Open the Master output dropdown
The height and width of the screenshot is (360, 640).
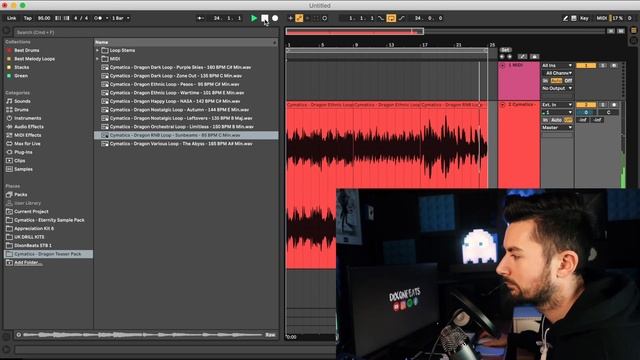(557, 128)
